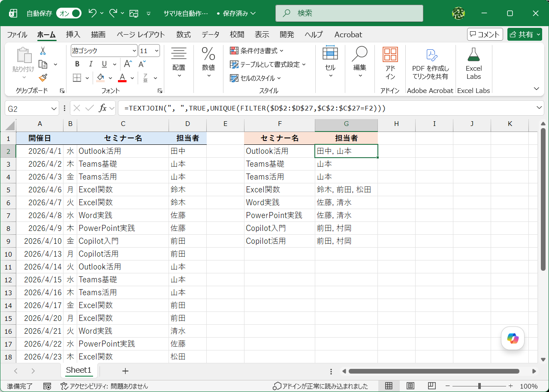Viewport: 549px width, 392px height.
Task: Open the 配置 alignment group
Action: 179,63
